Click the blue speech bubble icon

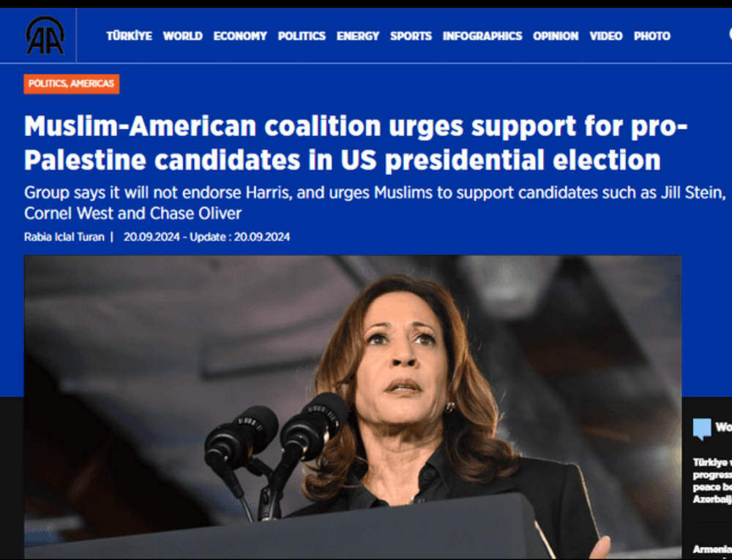pyautogui.click(x=702, y=428)
